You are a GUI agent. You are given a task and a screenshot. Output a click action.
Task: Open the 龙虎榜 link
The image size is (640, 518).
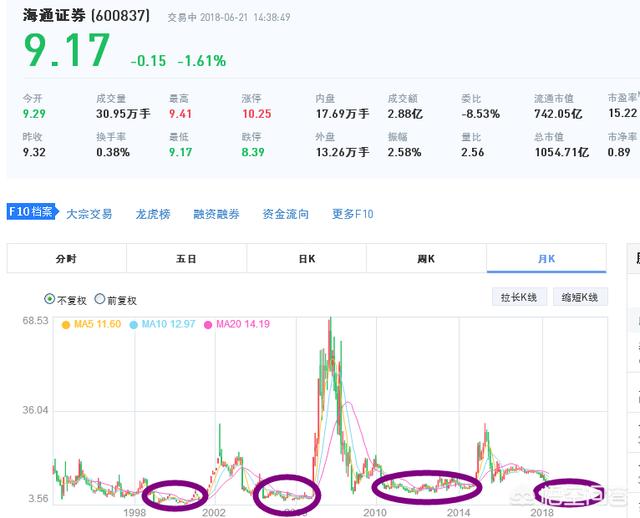tap(153, 214)
